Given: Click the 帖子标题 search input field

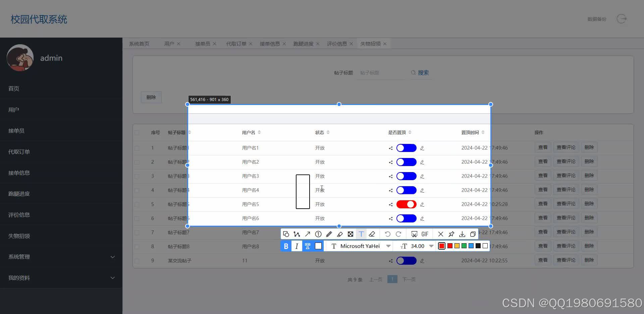Looking at the screenshot, I should tap(381, 72).
